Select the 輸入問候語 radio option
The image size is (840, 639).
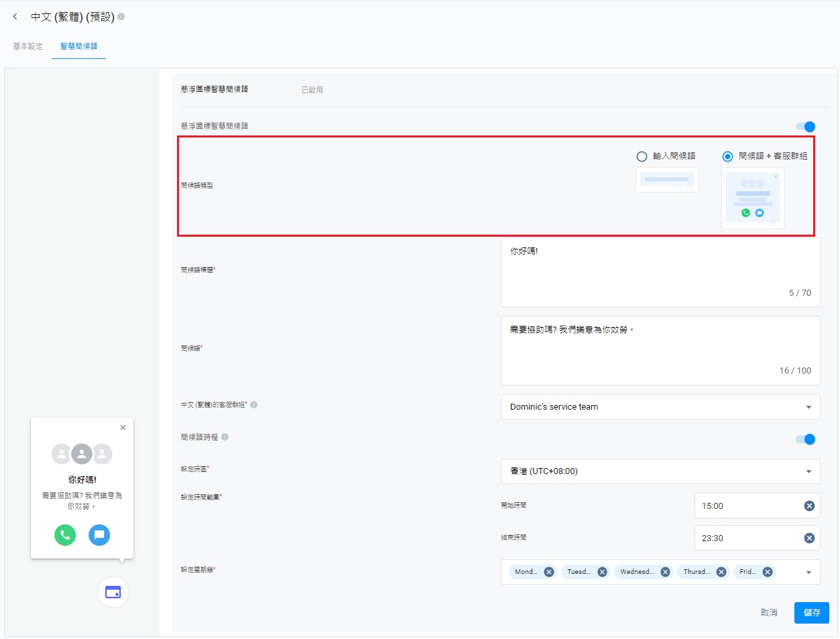642,156
